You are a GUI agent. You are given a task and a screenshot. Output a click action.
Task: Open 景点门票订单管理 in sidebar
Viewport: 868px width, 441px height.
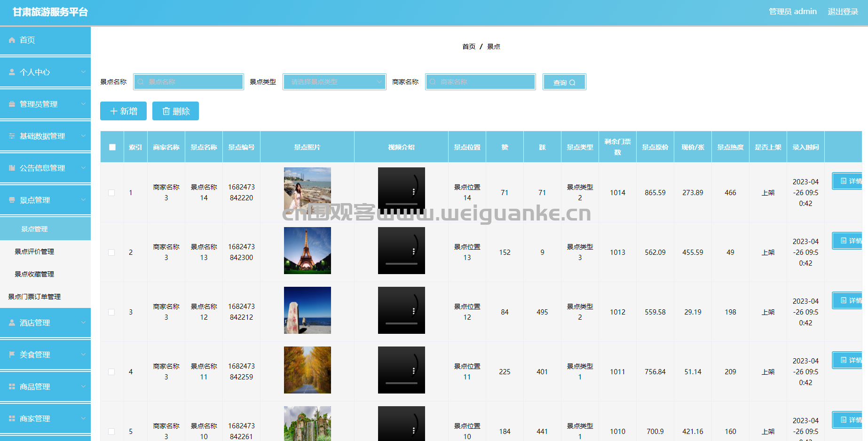(x=34, y=297)
